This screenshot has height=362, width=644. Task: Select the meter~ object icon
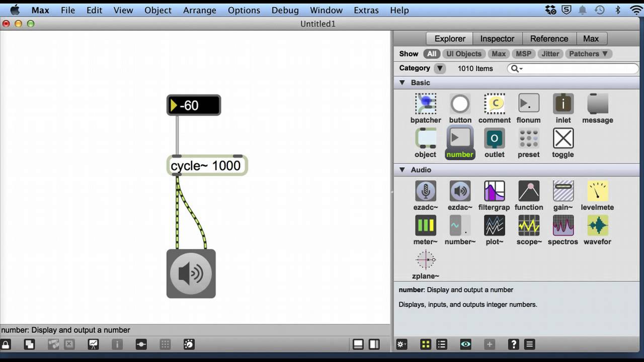click(426, 225)
